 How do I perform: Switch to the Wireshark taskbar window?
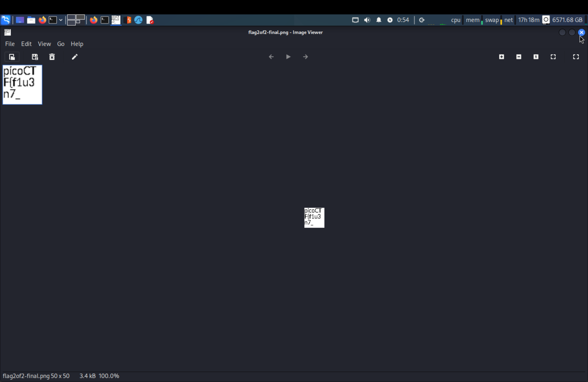(x=138, y=20)
